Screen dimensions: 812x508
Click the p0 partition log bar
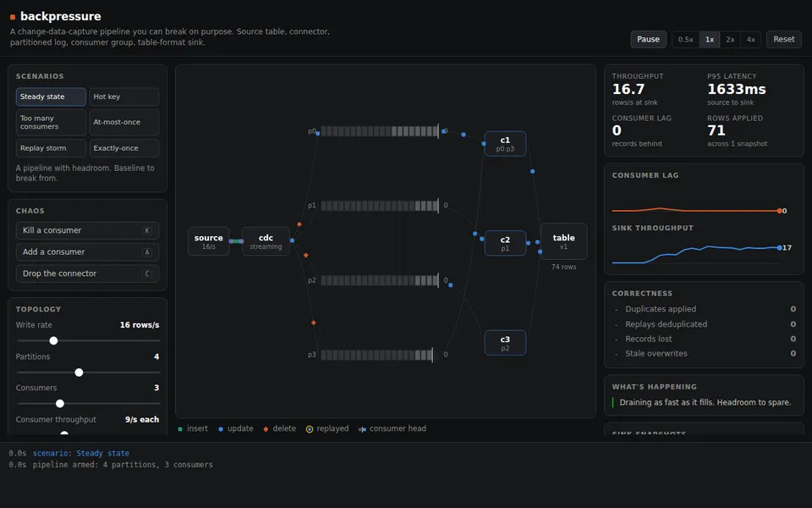pyautogui.click(x=379, y=131)
